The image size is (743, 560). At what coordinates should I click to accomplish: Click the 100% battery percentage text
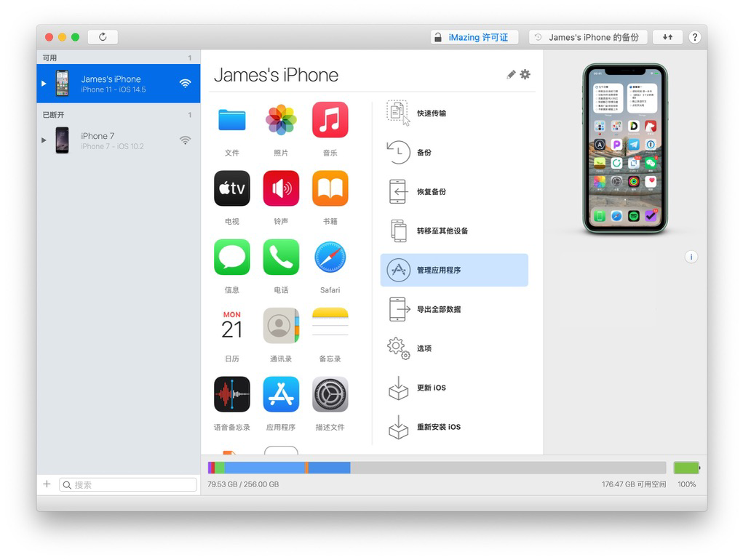point(687,484)
